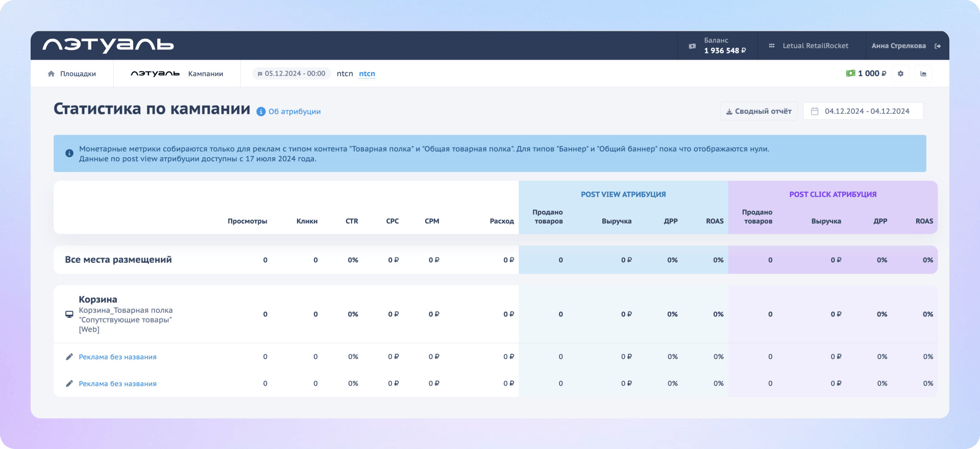Click the grid icon beside Letual RetailRocket
980x449 pixels.
[772, 46]
